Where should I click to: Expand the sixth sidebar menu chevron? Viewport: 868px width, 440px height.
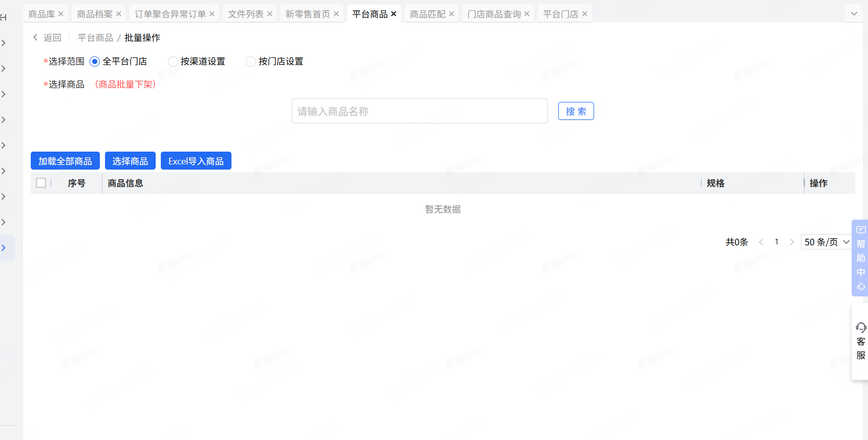4,171
